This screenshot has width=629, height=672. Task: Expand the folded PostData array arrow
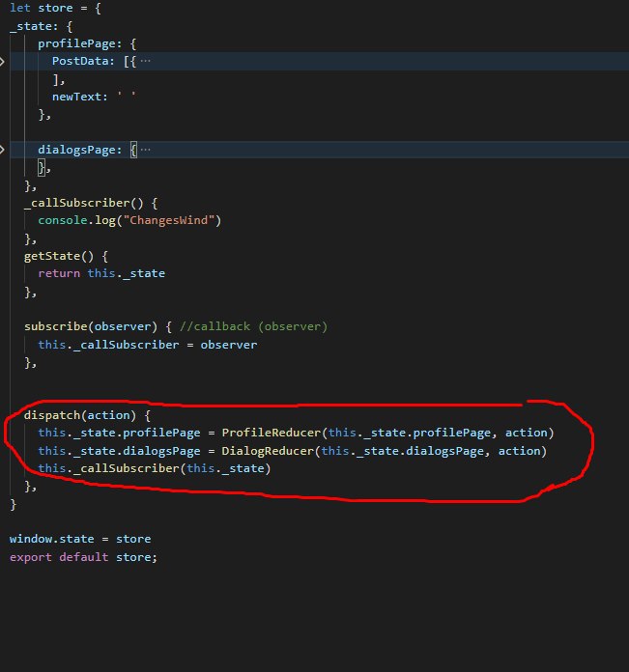(2, 61)
